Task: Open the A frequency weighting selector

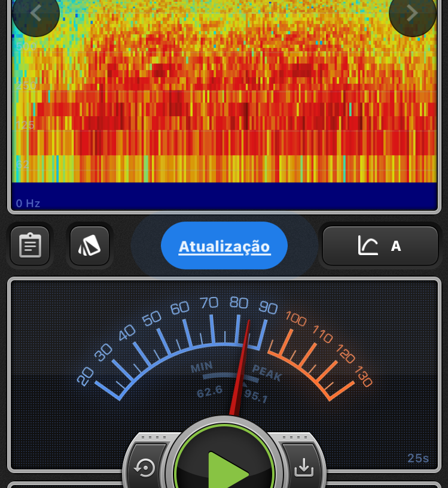Action: coord(380,245)
